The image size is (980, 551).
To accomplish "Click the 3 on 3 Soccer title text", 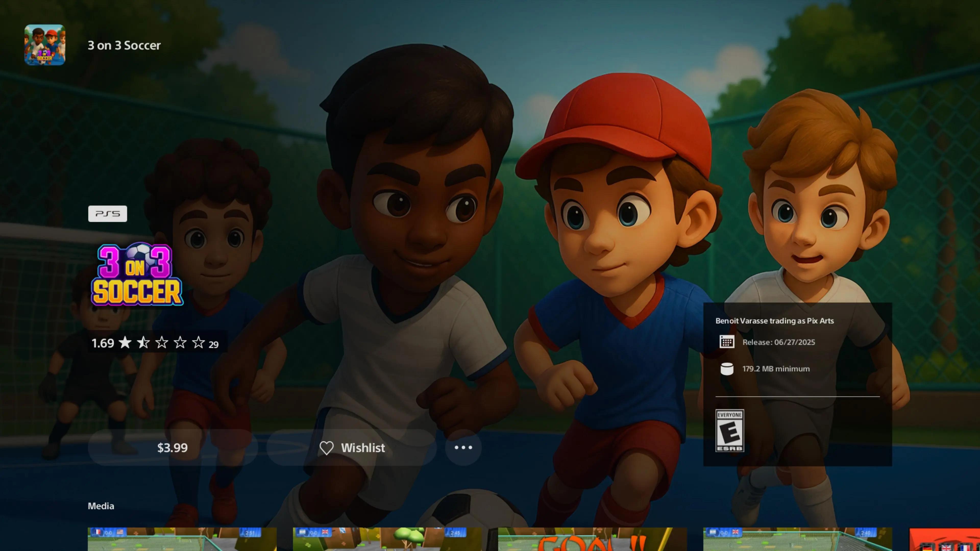I will (x=124, y=45).
